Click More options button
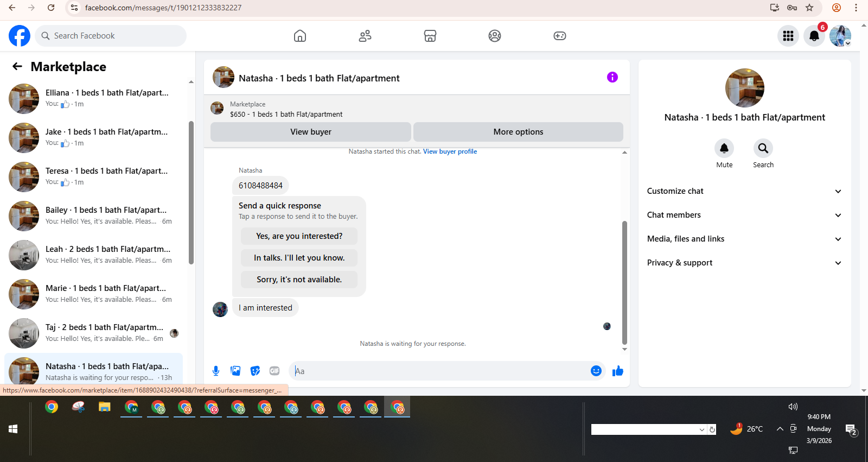 518,132
